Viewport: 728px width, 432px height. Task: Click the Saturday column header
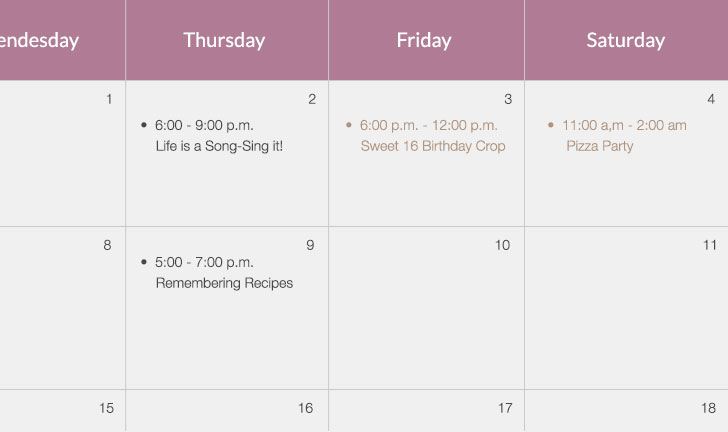coord(625,40)
